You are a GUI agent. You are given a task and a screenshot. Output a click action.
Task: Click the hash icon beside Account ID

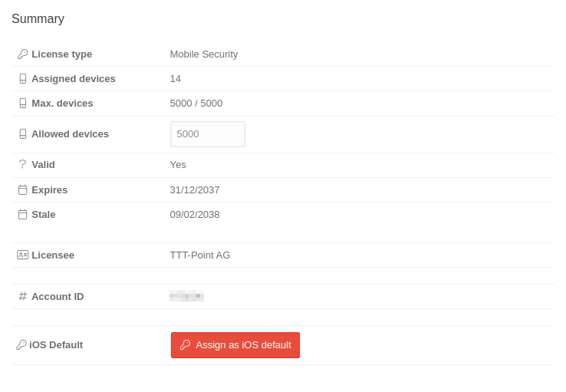point(22,297)
